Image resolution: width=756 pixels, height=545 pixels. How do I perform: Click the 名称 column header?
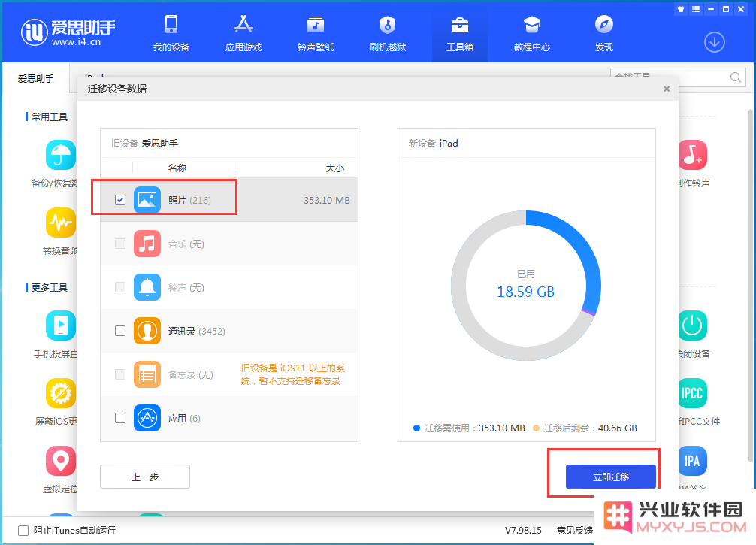coord(177,168)
